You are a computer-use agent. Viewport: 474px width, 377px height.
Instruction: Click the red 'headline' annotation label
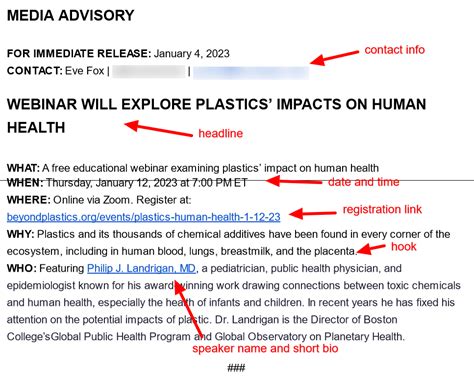(220, 133)
